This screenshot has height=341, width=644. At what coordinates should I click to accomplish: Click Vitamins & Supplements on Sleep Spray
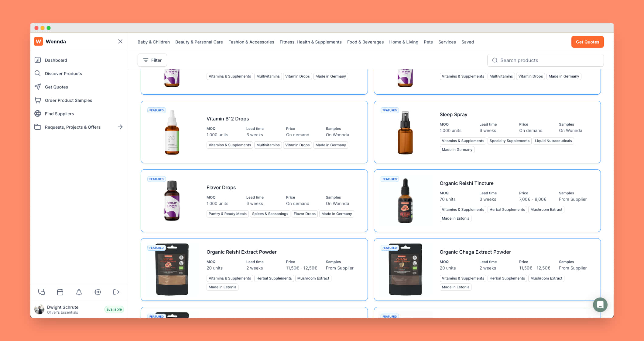click(x=463, y=141)
